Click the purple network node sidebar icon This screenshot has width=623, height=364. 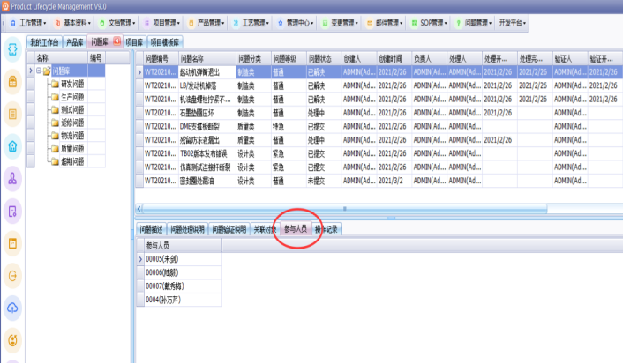12,179
